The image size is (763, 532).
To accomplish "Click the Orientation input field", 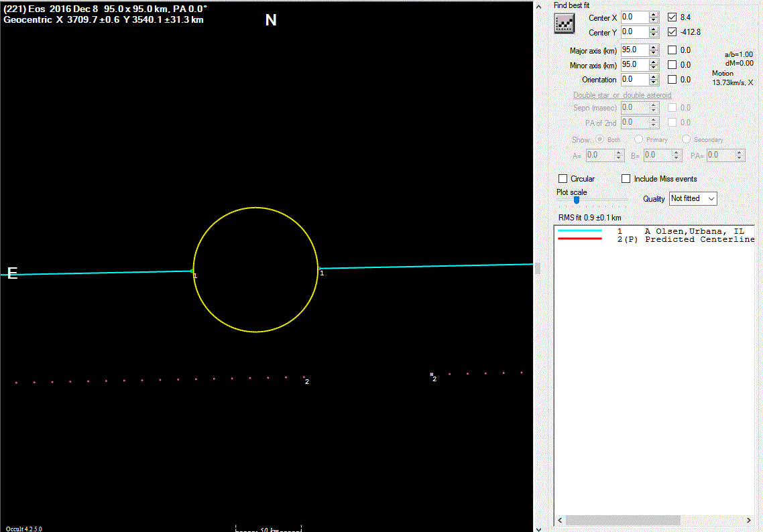I will click(635, 79).
